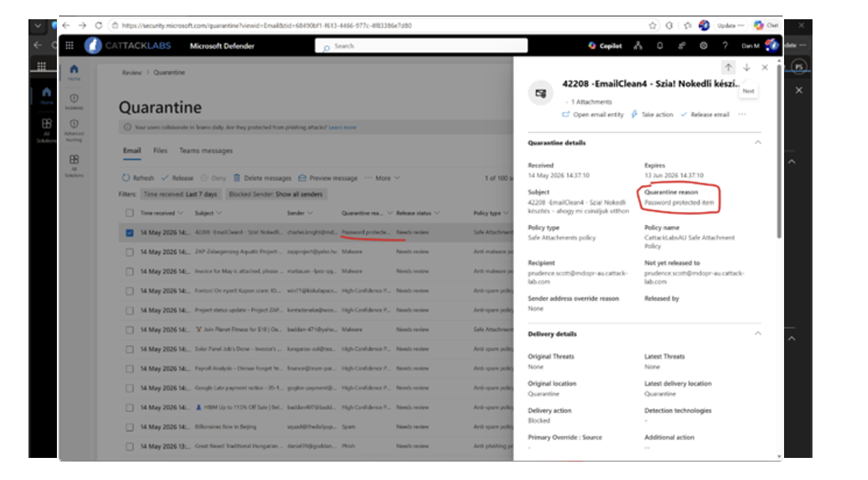868x480 pixels.
Task: Click the flyout panel vertical scrollbar
Action: (780, 153)
